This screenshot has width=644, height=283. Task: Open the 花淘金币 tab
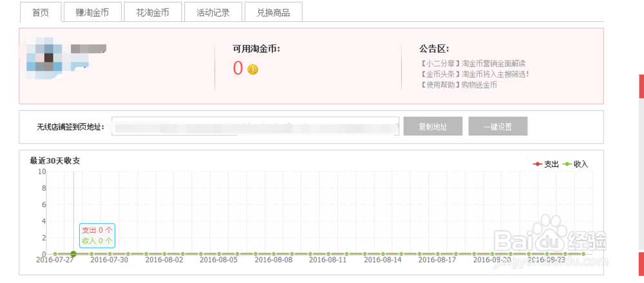(x=153, y=12)
